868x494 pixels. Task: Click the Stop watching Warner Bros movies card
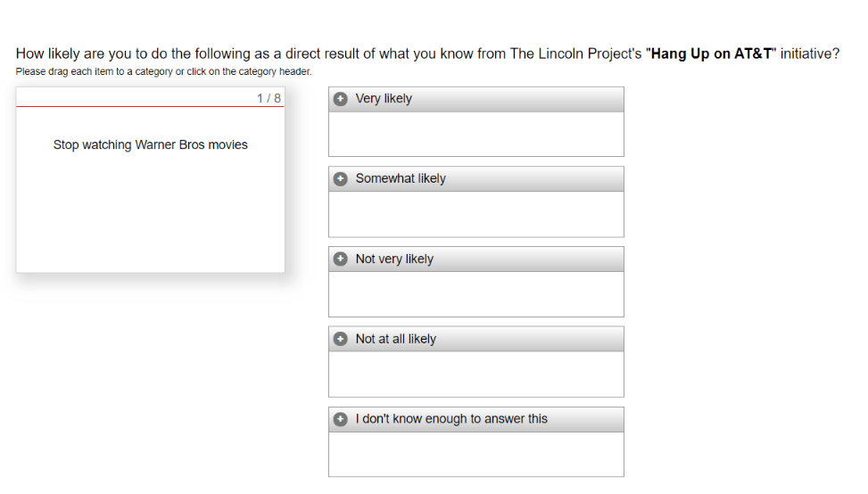tap(150, 145)
